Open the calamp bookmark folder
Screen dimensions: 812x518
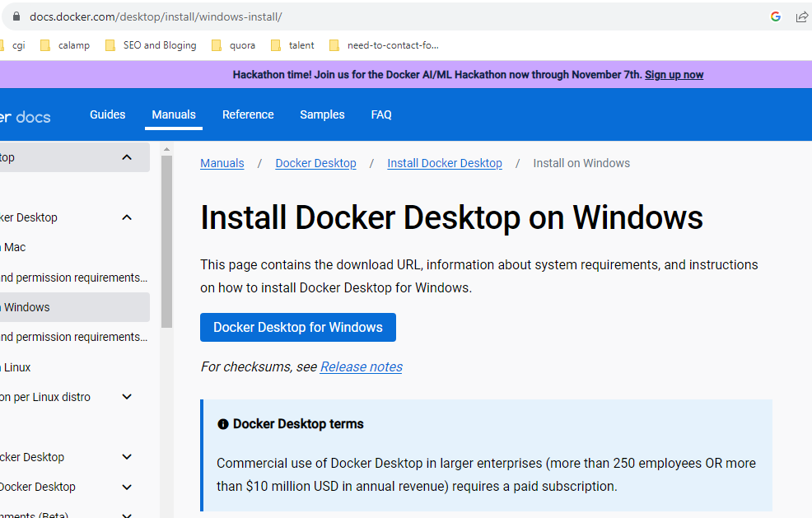66,45
